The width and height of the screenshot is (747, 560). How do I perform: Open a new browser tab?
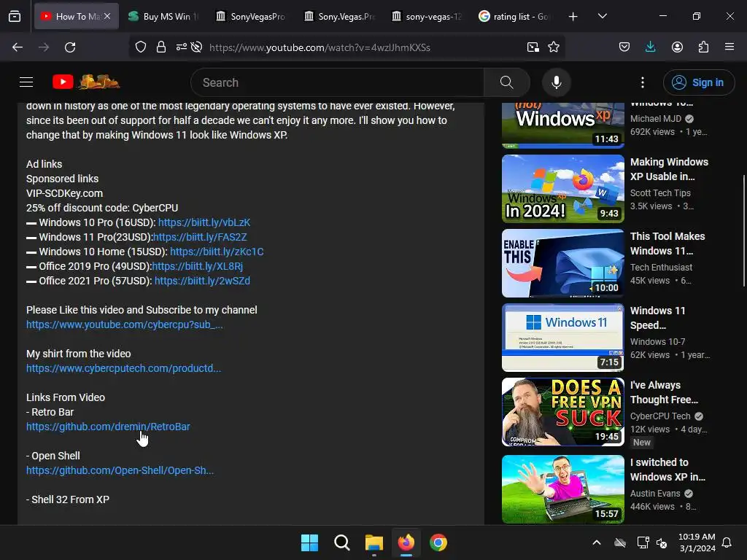573,17
